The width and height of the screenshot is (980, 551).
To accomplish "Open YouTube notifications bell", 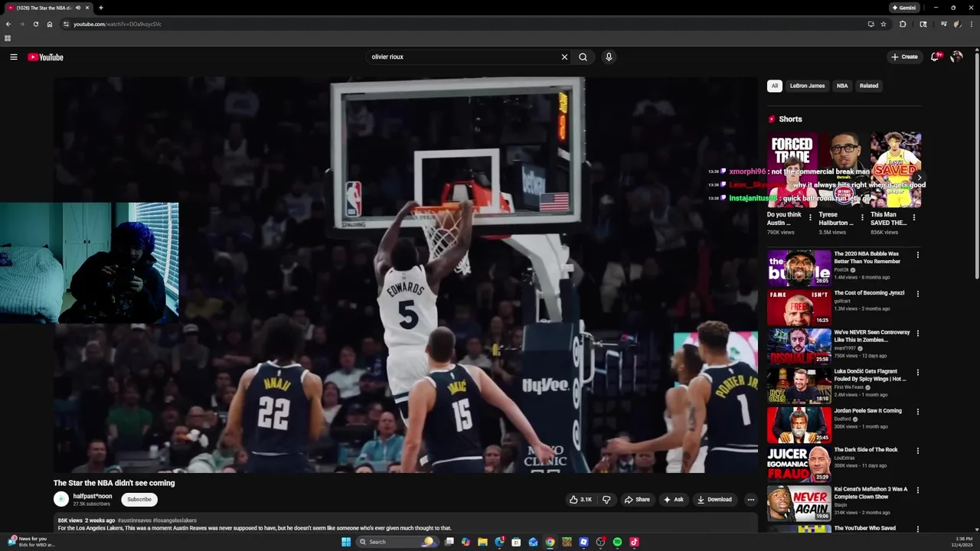I will 935,57.
